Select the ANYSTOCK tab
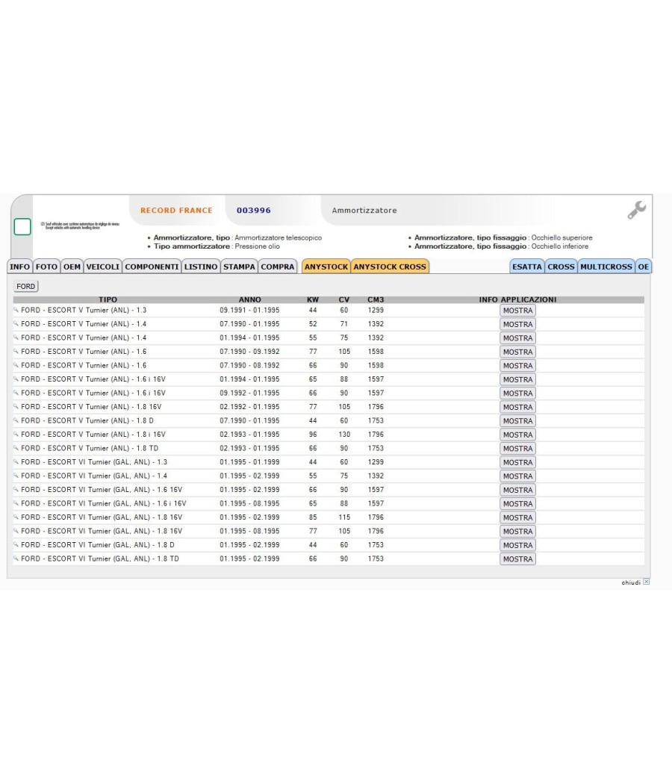This screenshot has height=784, width=672. [326, 267]
